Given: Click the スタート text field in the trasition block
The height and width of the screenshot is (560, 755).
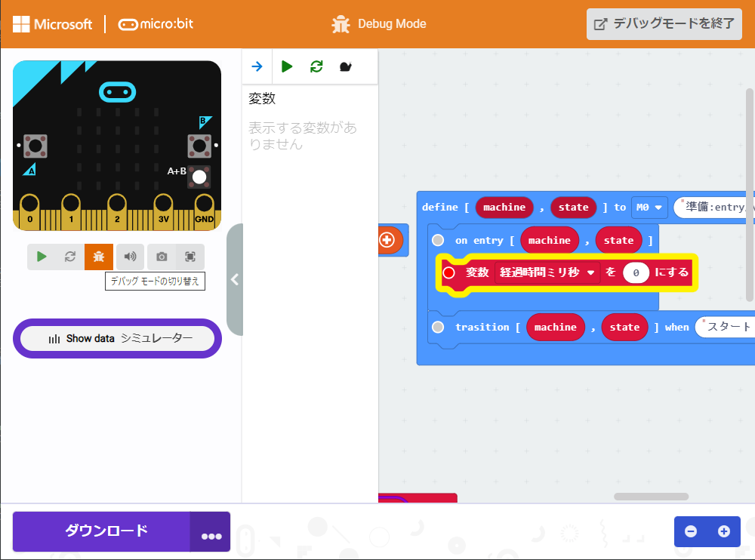Looking at the screenshot, I should pos(725,327).
